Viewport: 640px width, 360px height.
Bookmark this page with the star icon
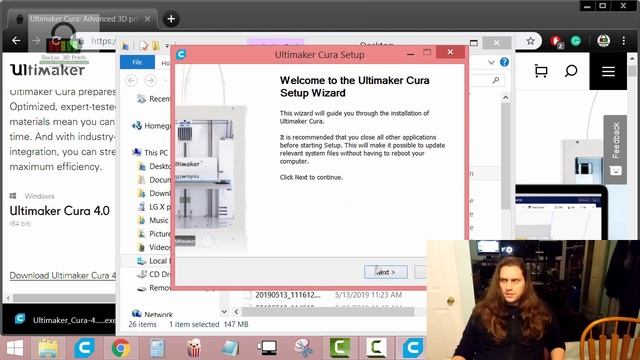pyautogui.click(x=530, y=41)
